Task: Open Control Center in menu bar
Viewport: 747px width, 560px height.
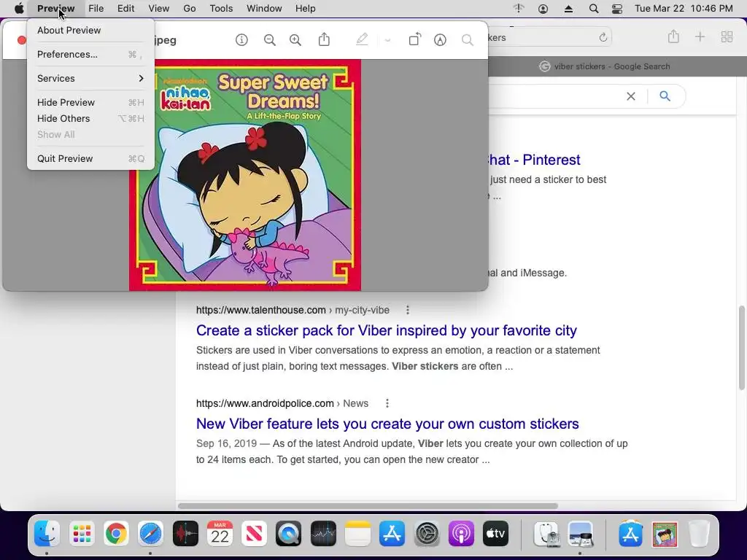Action: tap(617, 9)
